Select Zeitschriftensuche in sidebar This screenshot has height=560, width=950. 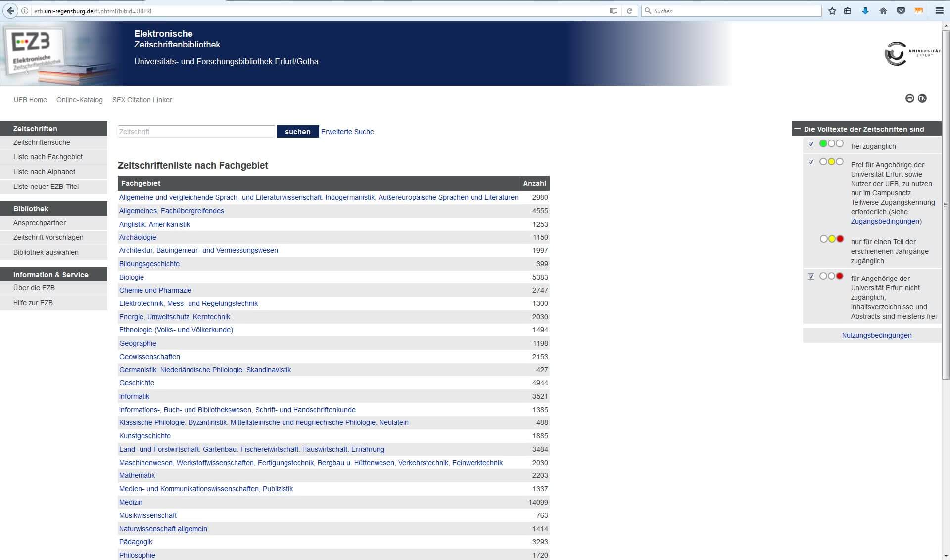(x=53, y=142)
